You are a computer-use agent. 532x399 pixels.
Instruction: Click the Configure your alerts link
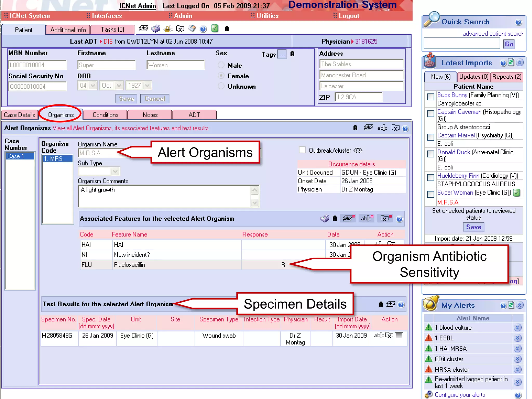460,395
